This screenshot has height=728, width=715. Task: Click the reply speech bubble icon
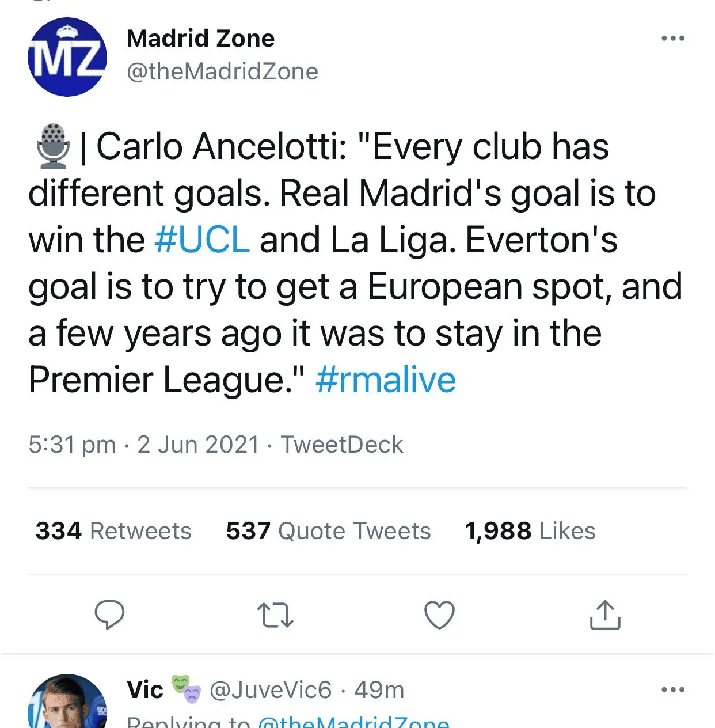coord(109,615)
